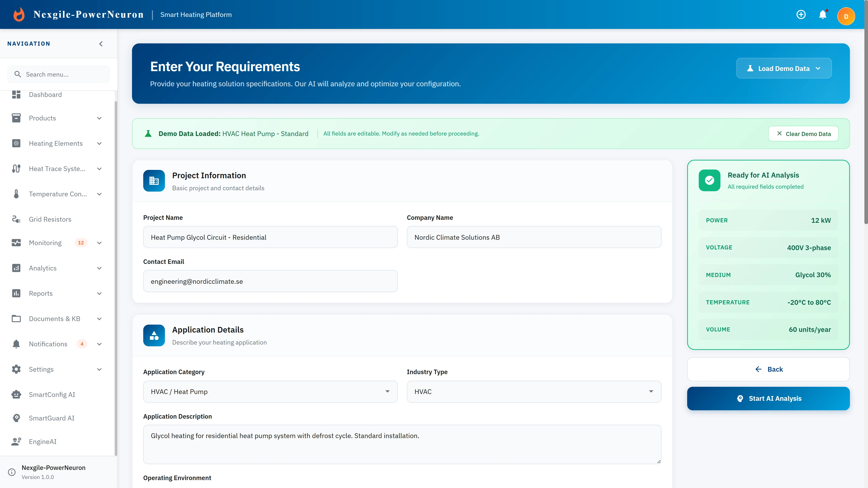This screenshot has height=488, width=868.
Task: Collapse the navigation panel with the chevron
Action: pos(100,43)
